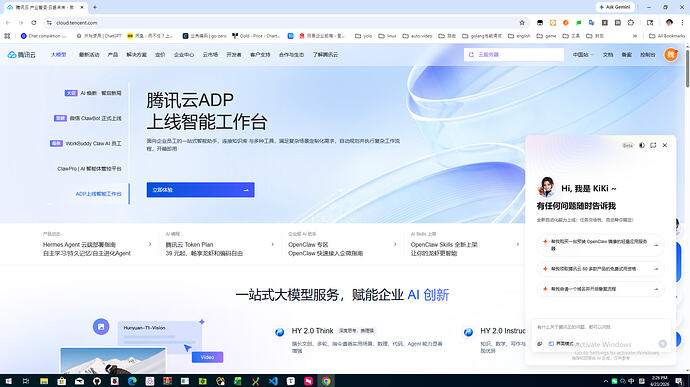
Task: Select the ADP上线智能工作台 banner item
Action: (x=99, y=194)
